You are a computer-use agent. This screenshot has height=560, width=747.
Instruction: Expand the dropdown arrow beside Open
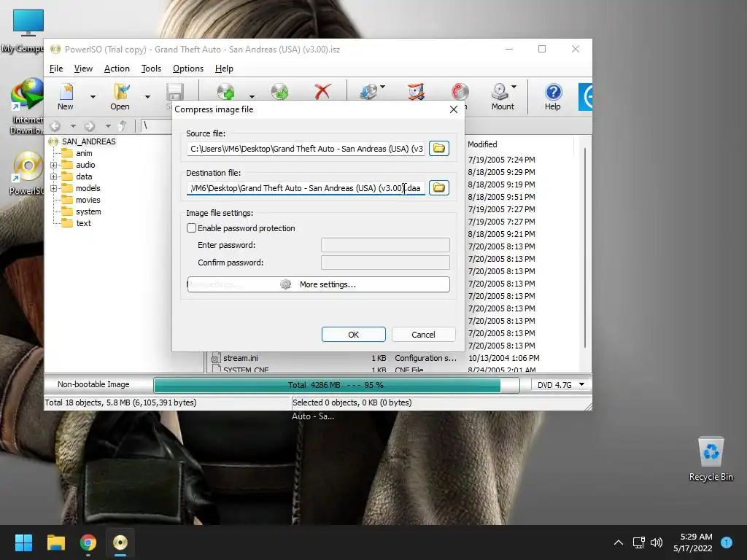coord(147,97)
